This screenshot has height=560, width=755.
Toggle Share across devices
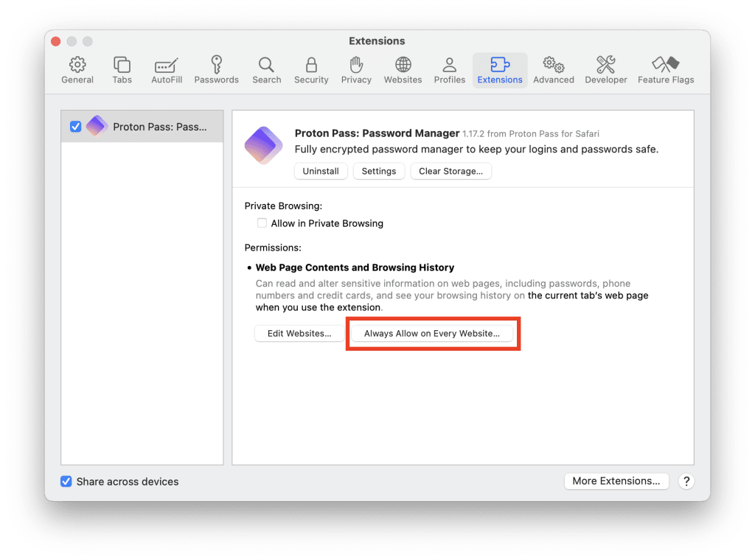pos(66,481)
